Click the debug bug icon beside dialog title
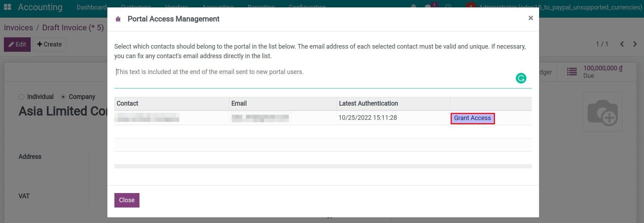 [118, 19]
